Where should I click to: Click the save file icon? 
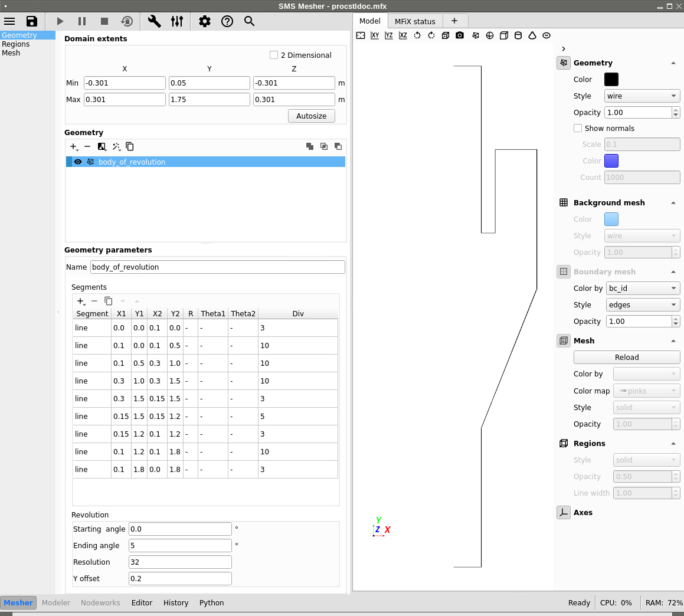pyautogui.click(x=32, y=21)
